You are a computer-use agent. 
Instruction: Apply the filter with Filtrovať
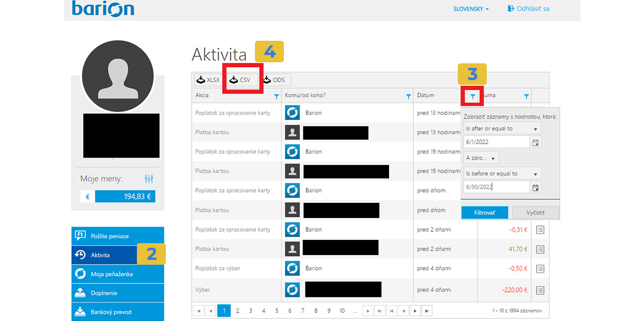coord(485,213)
